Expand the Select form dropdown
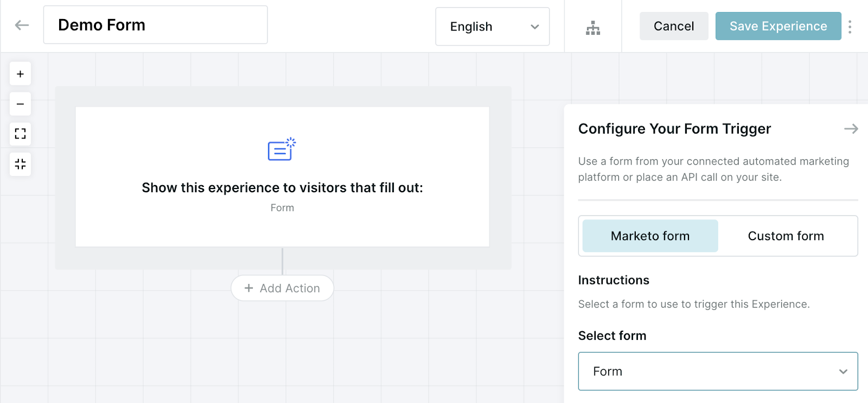Screen dimensions: 868x403 click(x=718, y=371)
